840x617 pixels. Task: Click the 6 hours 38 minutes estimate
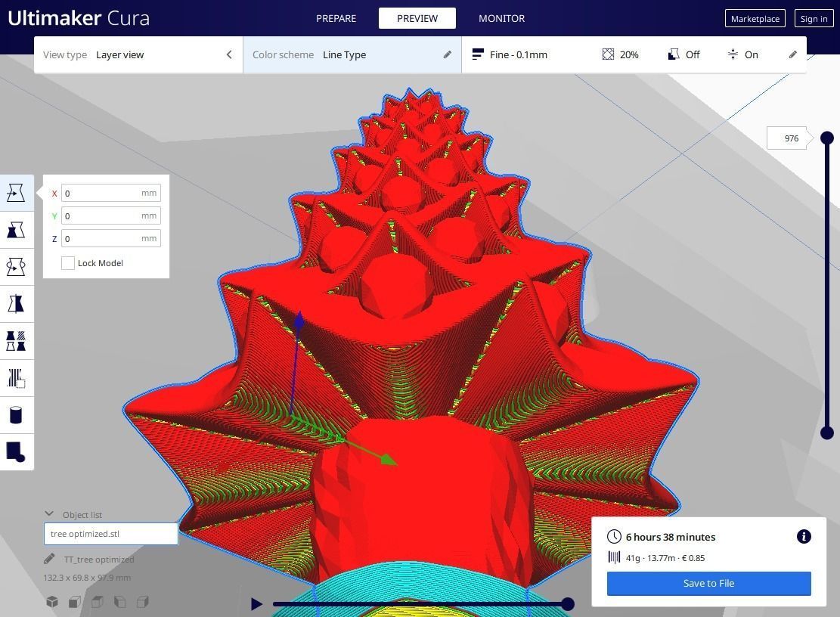(671, 537)
